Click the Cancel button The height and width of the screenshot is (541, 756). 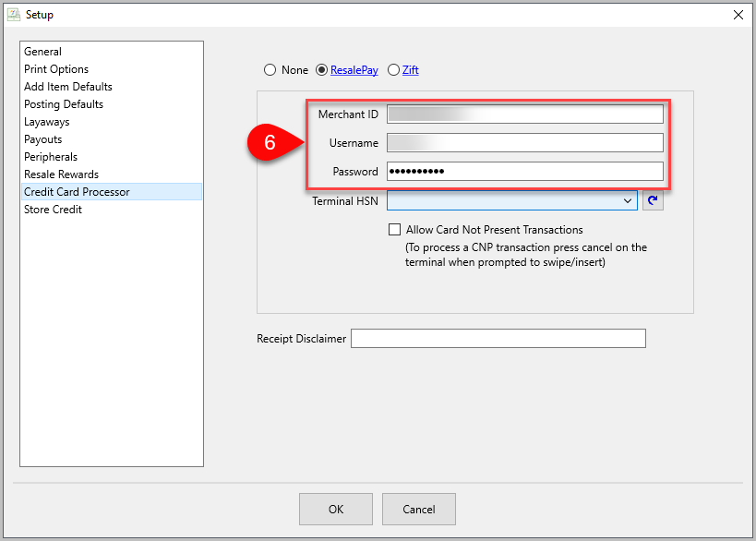[x=419, y=510]
